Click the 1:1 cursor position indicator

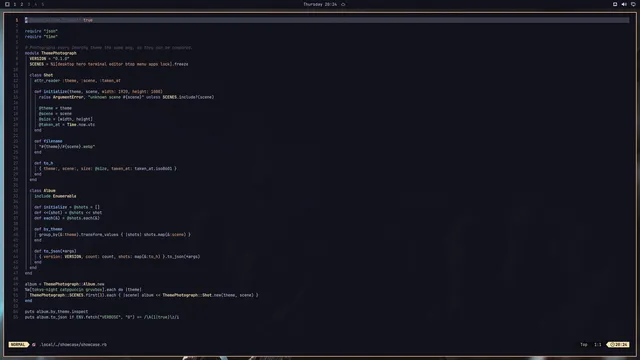[x=598, y=344]
